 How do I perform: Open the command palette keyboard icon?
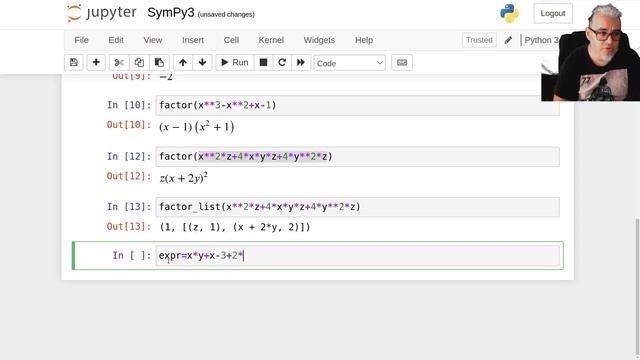(402, 62)
